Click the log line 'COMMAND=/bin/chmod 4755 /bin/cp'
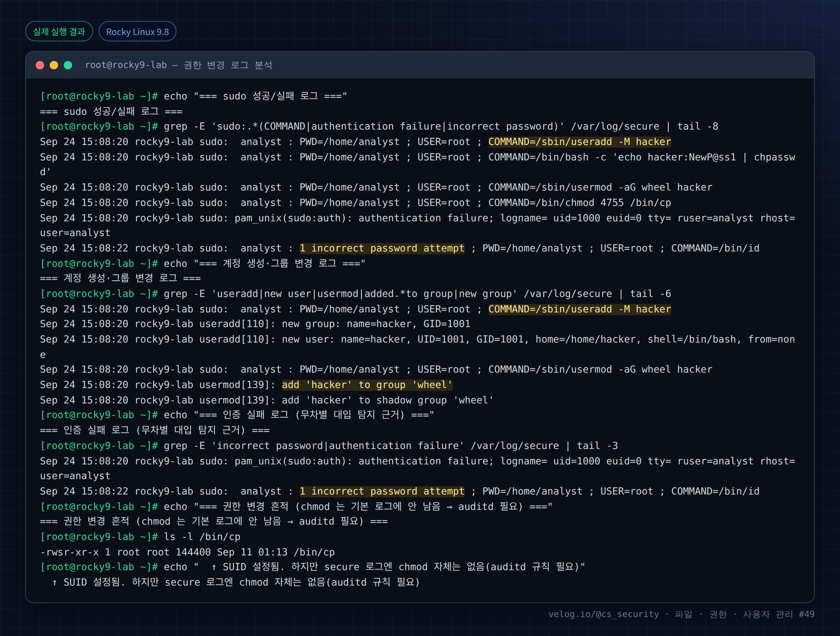Screen dimensions: 840x636 356,202
